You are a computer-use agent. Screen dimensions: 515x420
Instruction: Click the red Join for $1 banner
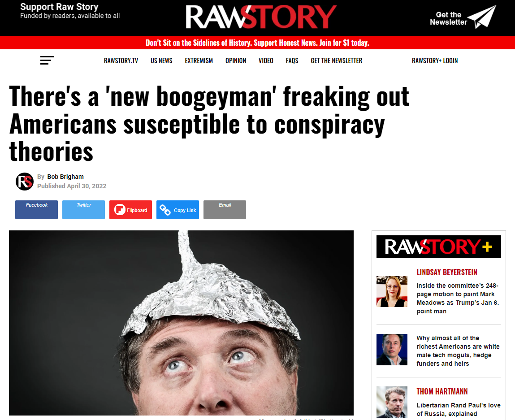[257, 43]
